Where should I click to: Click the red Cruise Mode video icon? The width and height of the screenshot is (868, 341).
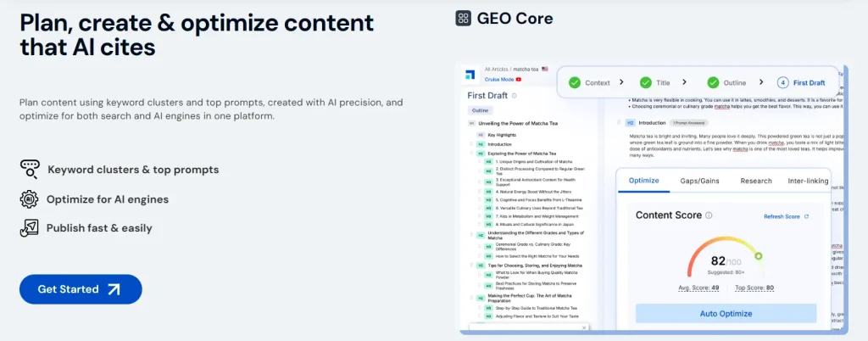[x=519, y=79]
